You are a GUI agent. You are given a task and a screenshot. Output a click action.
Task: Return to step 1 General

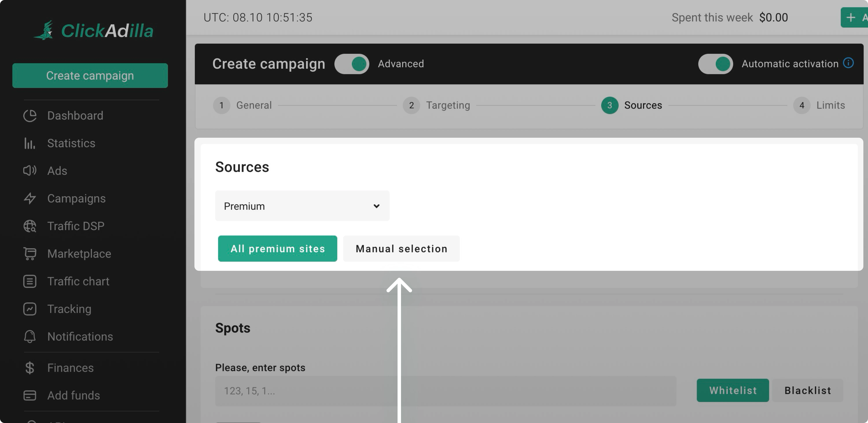[x=242, y=105]
